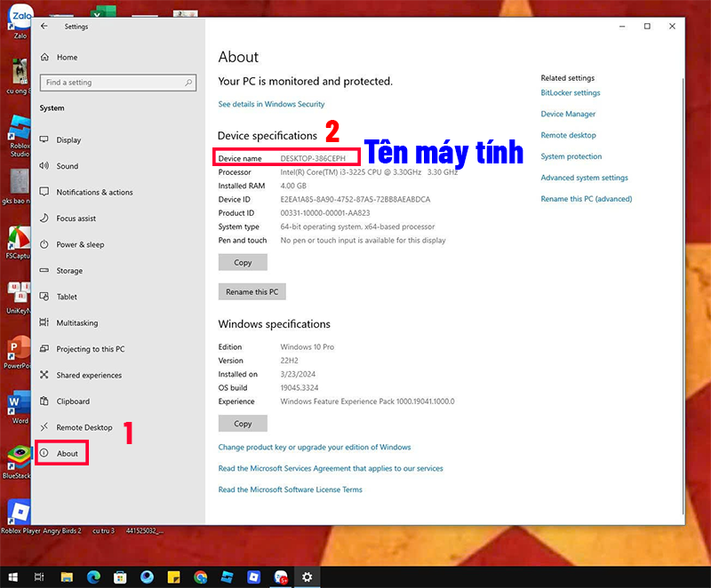This screenshot has height=588, width=711.
Task: Click Rename this PC (advanced) link
Action: pos(587,199)
